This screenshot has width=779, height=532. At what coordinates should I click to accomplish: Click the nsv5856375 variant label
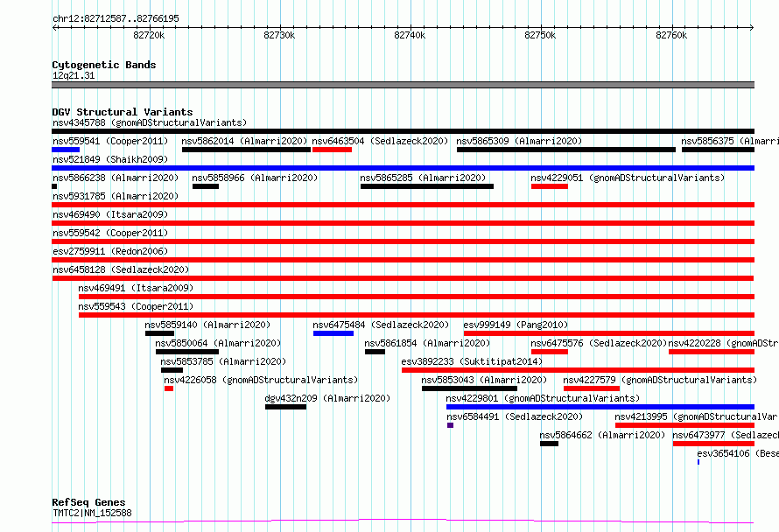point(730,141)
